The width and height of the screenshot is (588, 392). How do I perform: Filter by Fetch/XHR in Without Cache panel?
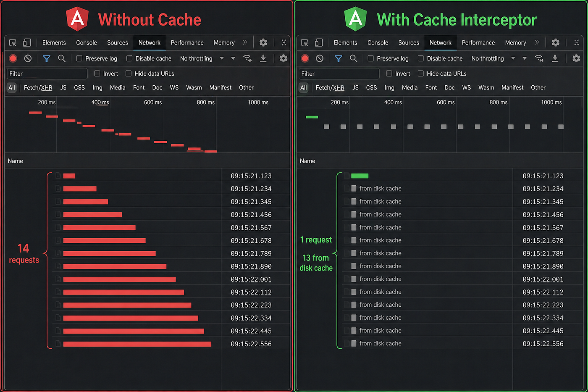[x=38, y=87]
